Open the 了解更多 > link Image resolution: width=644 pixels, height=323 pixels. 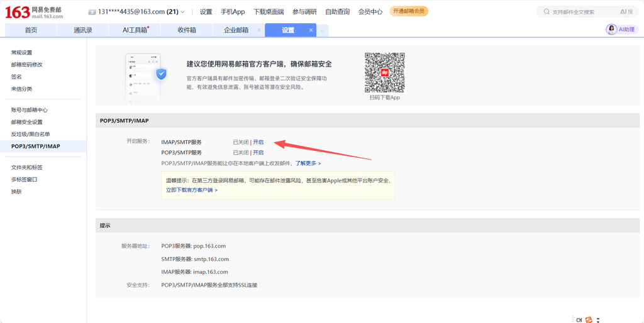coord(308,163)
